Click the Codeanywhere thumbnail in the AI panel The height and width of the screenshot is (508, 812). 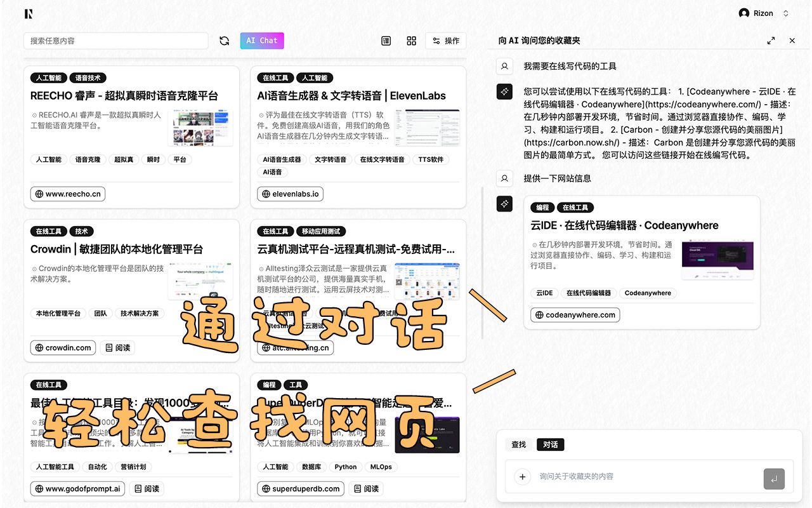[x=717, y=258]
